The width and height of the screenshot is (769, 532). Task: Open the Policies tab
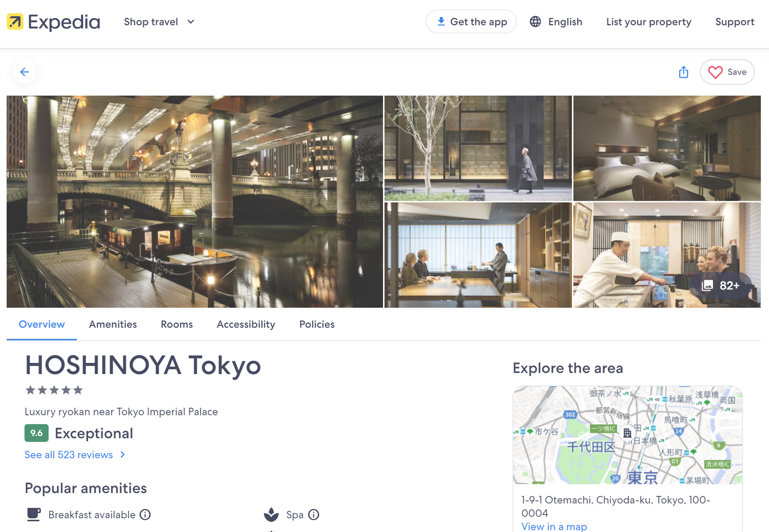(x=317, y=324)
